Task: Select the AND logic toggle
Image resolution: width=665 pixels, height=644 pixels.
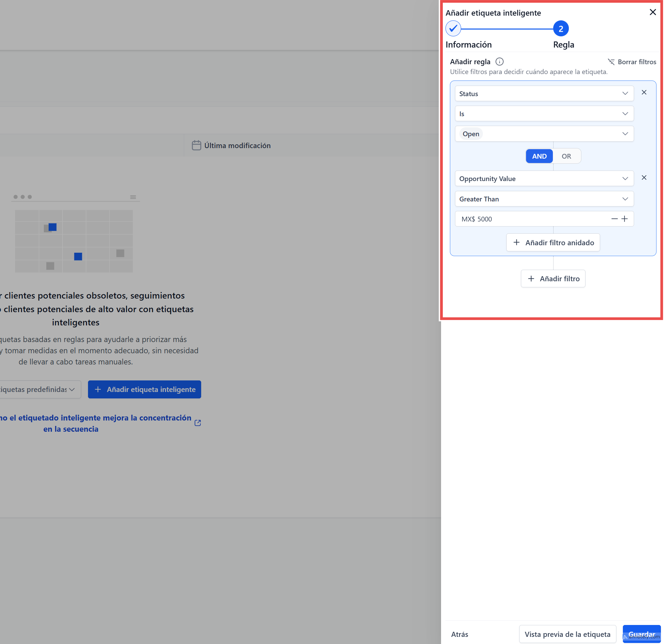Action: click(539, 156)
